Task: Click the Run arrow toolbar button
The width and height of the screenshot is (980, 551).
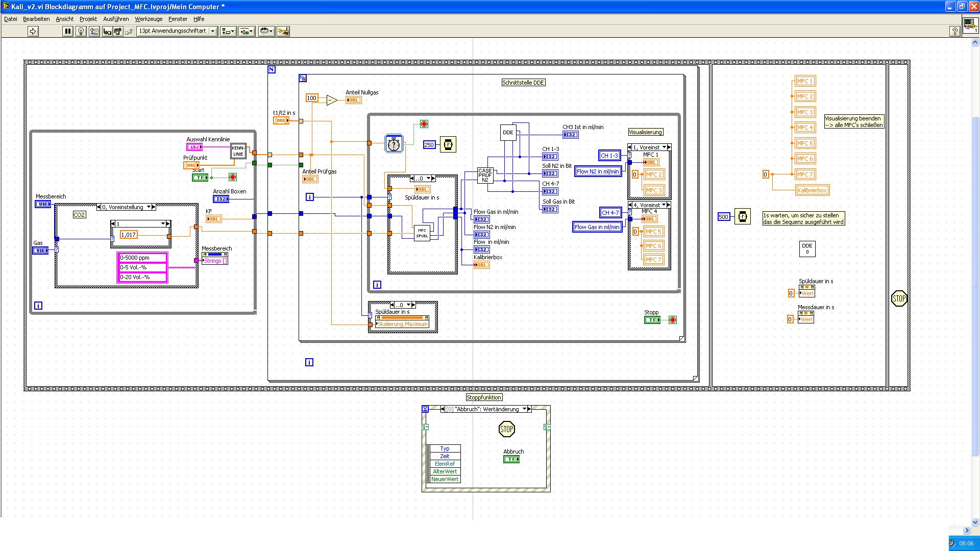Action: 33,31
